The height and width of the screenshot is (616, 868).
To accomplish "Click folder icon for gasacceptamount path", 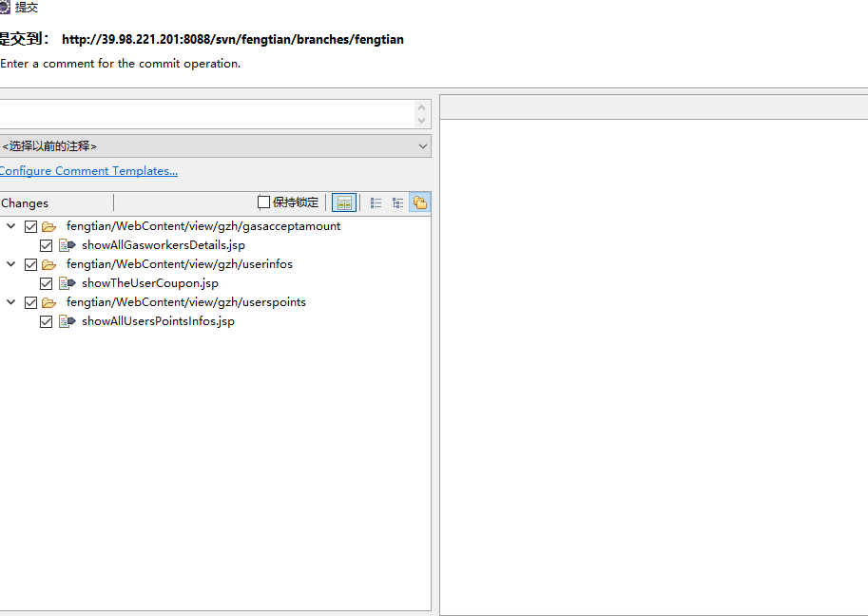I will [x=48, y=226].
